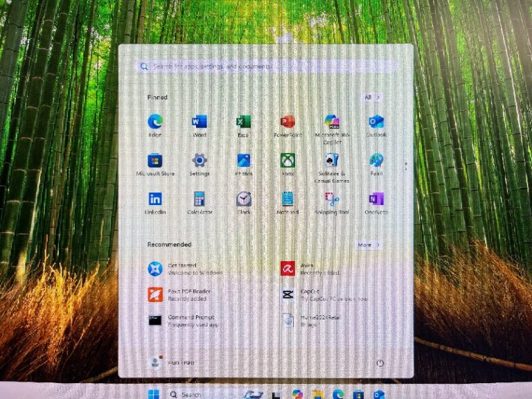This screenshot has width=532, height=399.
Task: Open the Calculator app
Action: pyautogui.click(x=199, y=200)
